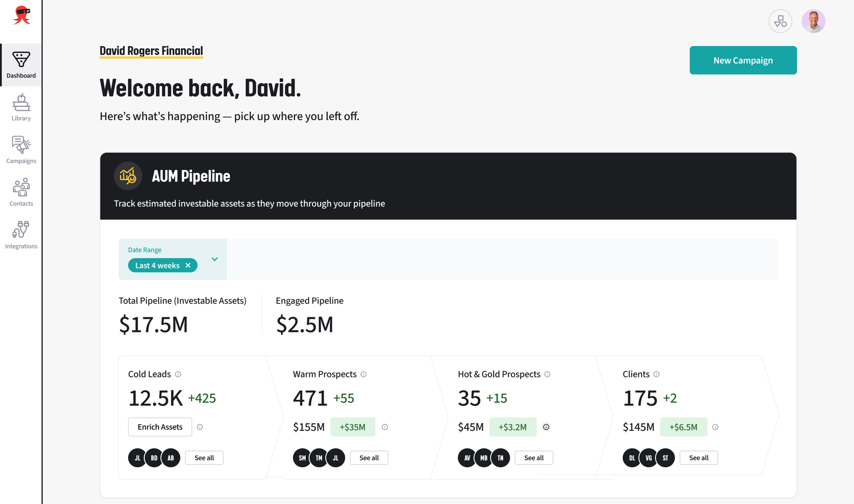Click the +$6.5M gain badge under Clients
Viewport: 854px width, 504px height.
point(683,427)
